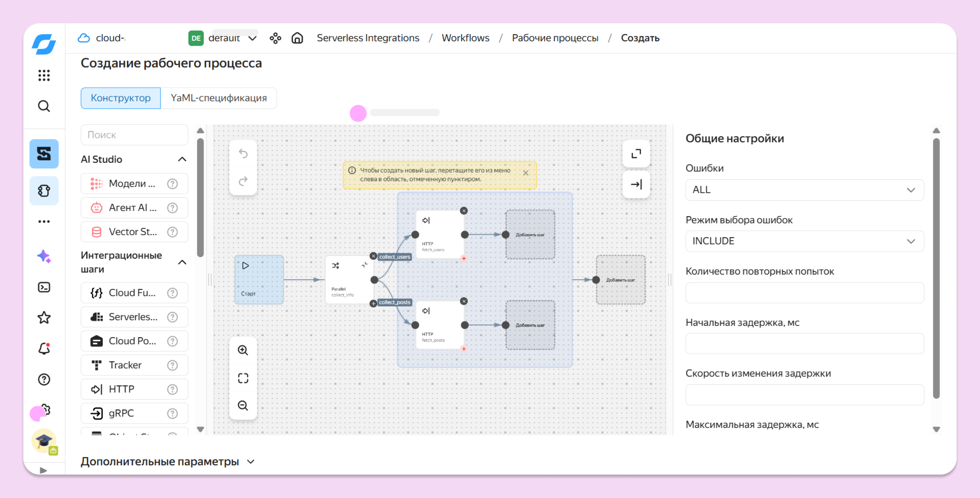Open the search icon in left sidebar

coord(44,106)
